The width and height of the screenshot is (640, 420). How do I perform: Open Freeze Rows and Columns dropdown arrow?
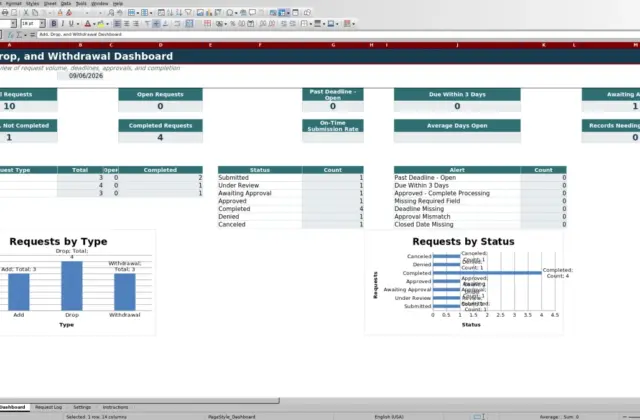click(x=288, y=13)
